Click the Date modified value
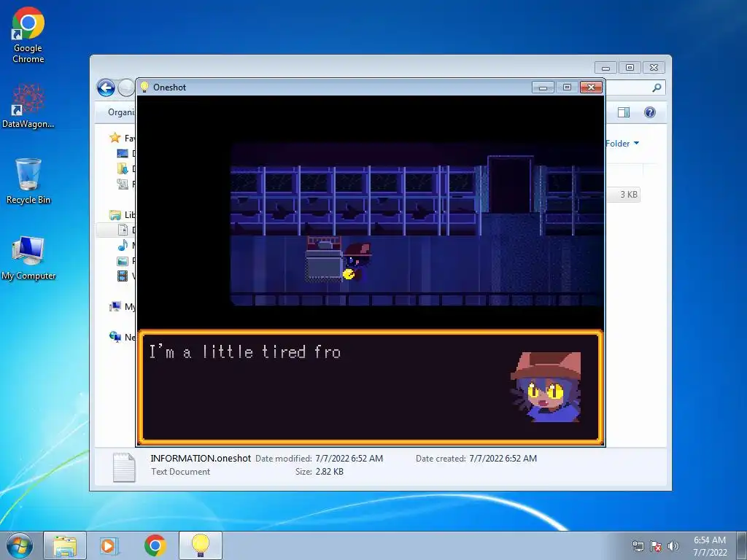Image resolution: width=747 pixels, height=560 pixels. (349, 458)
